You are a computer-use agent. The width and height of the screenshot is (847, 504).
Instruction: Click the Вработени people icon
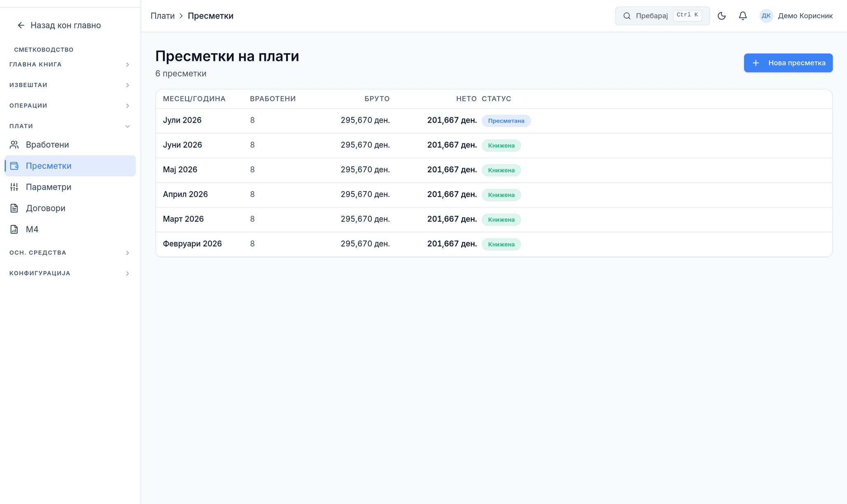pyautogui.click(x=14, y=145)
